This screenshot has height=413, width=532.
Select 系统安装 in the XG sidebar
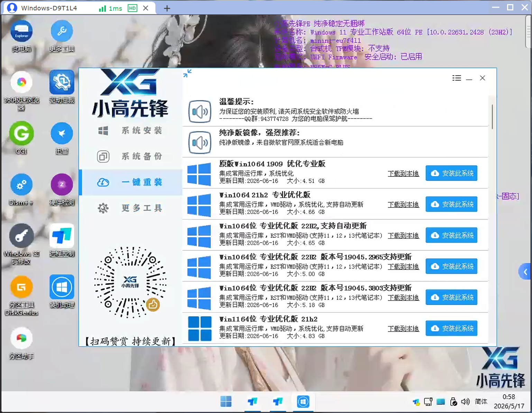point(131,131)
